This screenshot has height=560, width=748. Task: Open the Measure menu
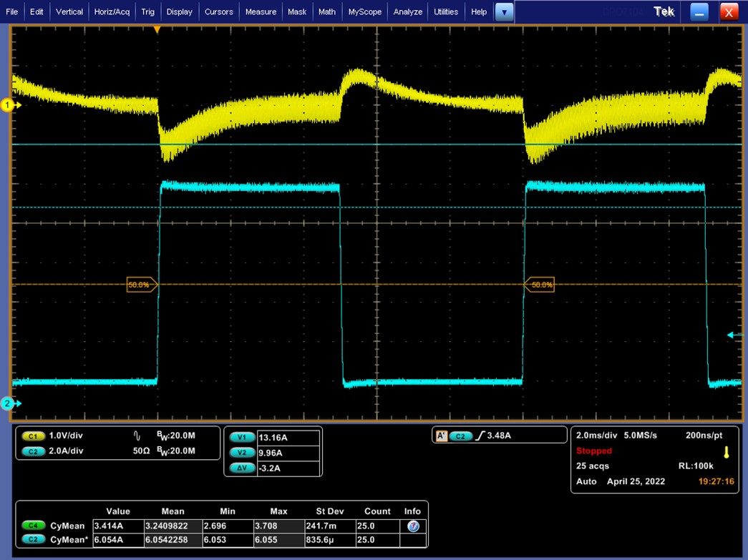(x=261, y=12)
